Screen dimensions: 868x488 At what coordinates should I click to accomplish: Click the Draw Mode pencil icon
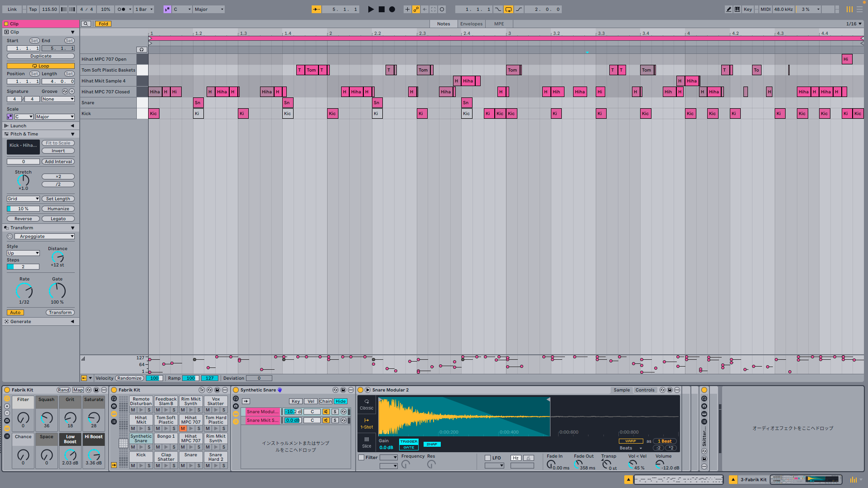pos(728,9)
